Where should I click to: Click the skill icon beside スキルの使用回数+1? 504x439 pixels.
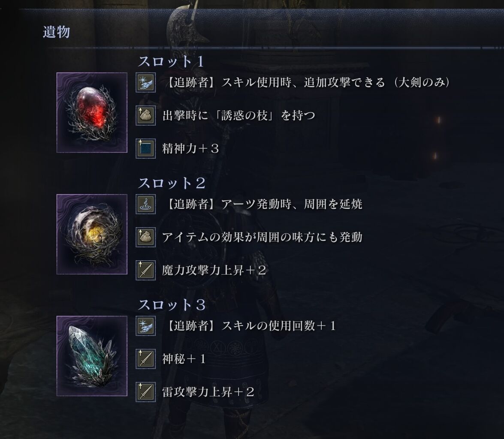coord(145,326)
